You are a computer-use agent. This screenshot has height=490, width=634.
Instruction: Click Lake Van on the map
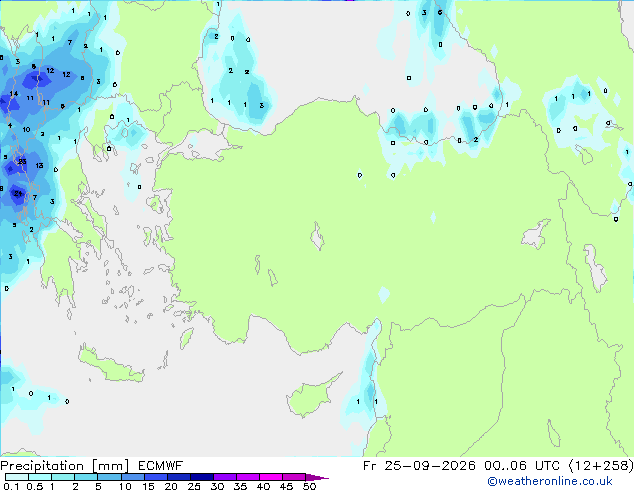[x=536, y=234]
